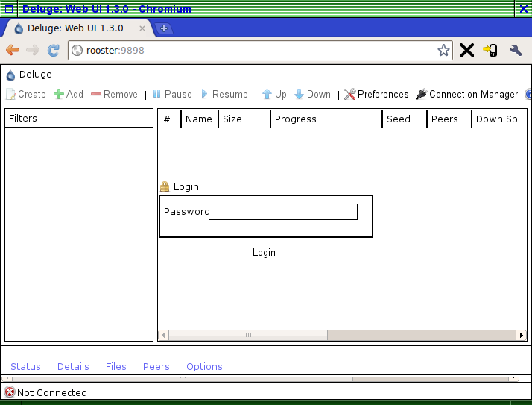Click the send-to-phone extension icon
Viewport: 532px width, 405px height.
490,51
